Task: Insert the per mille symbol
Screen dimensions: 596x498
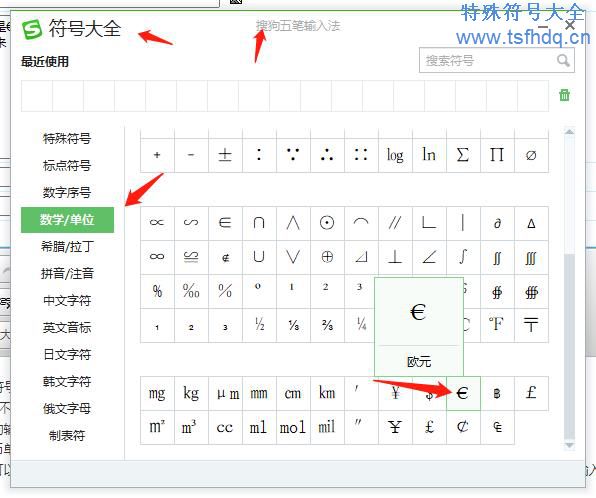Action: pos(191,291)
